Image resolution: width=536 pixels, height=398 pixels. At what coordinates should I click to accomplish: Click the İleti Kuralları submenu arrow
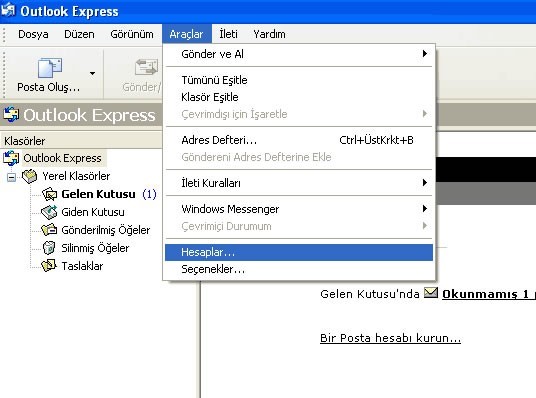point(425,183)
